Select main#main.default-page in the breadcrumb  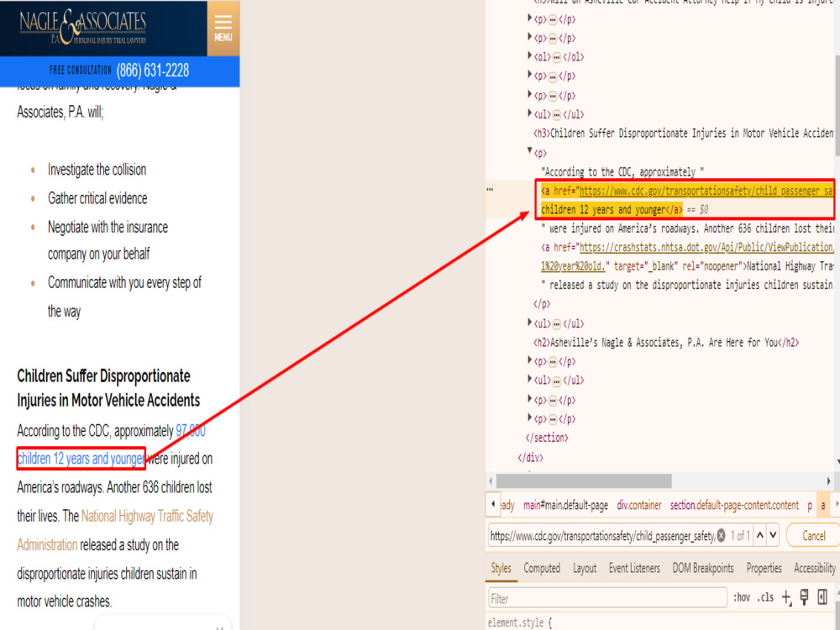click(x=565, y=505)
